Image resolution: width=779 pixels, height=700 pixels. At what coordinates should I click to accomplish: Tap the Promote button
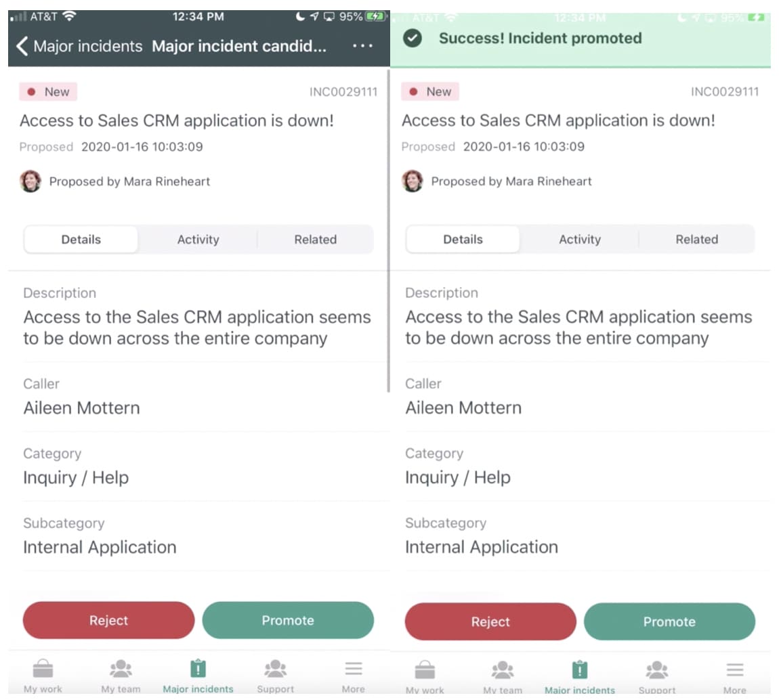pyautogui.click(x=288, y=620)
